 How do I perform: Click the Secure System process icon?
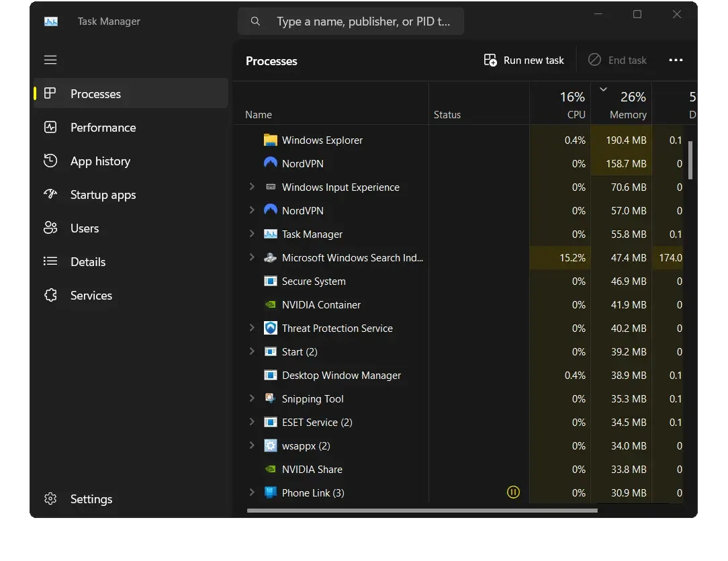coord(270,281)
